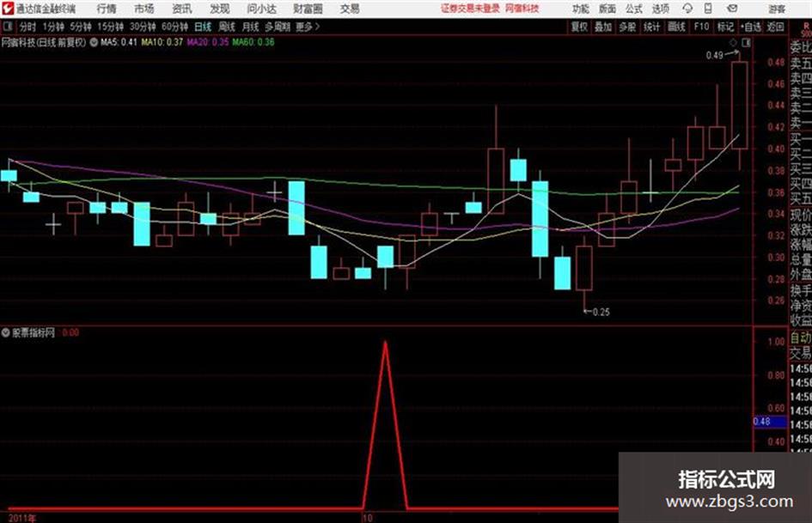This screenshot has width=812, height=523.
Task: Click the 证券交易未登录 status link
Action: tap(470, 9)
